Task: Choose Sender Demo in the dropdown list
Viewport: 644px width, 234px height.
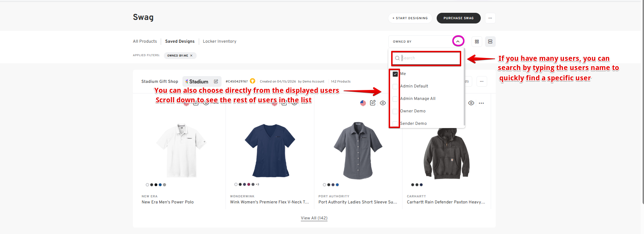Action: (413, 123)
